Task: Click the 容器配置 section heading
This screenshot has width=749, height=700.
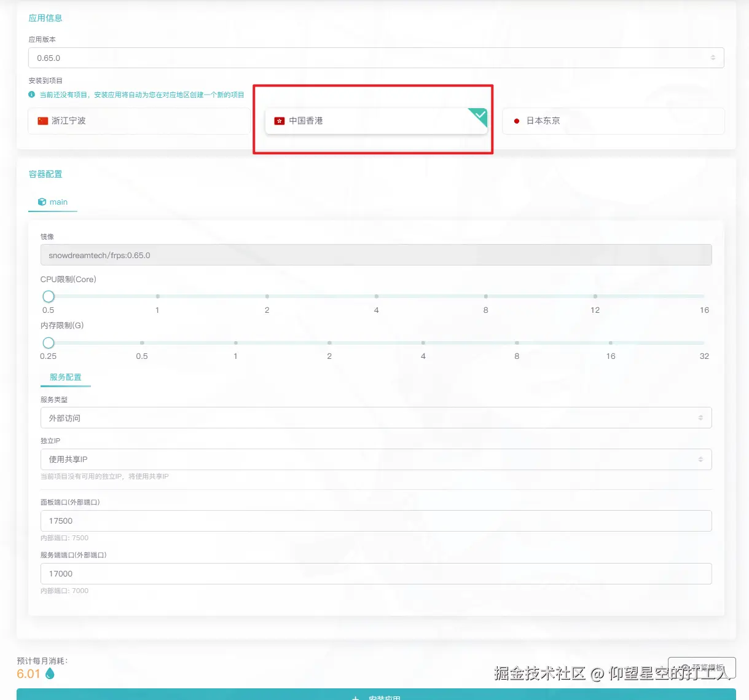Action: click(x=45, y=174)
